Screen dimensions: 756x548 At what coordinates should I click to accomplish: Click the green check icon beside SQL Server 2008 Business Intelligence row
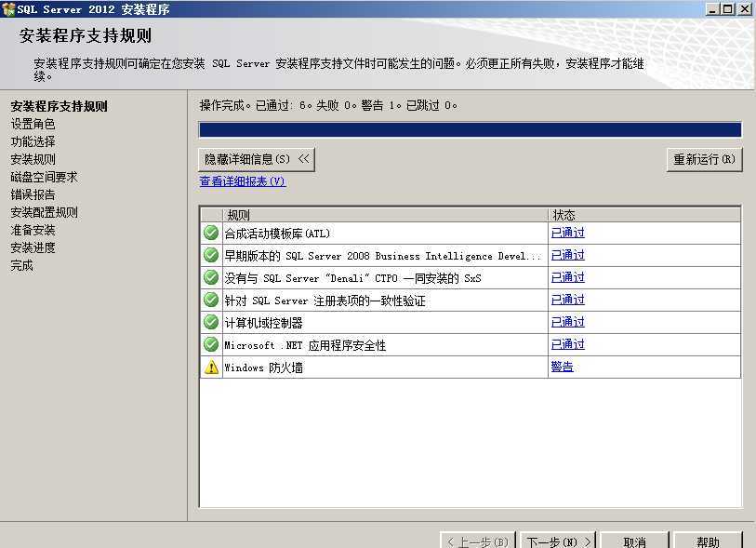[x=211, y=255]
